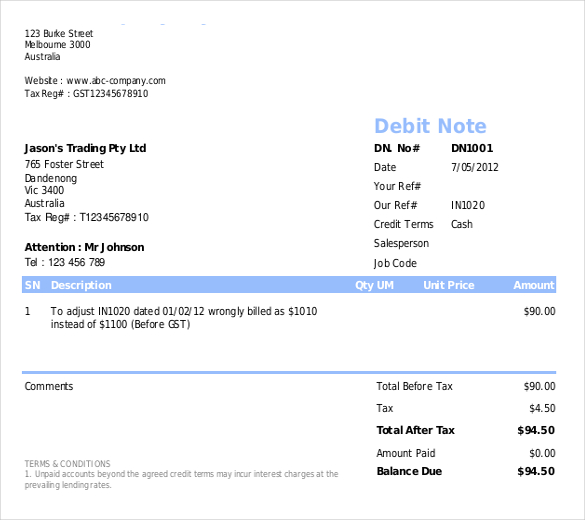Image resolution: width=585 pixels, height=520 pixels.
Task: Click Tax amount $4.50
Action: 542,408
